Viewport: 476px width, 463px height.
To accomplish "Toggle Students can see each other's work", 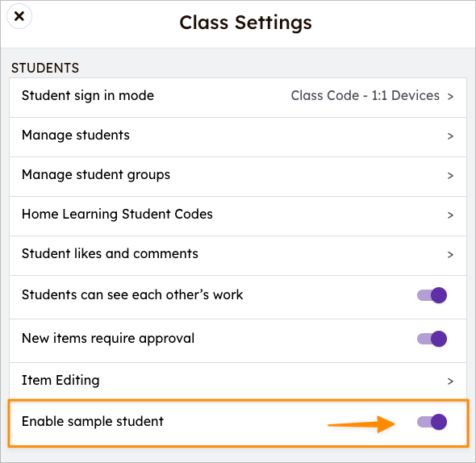I will pos(432,295).
